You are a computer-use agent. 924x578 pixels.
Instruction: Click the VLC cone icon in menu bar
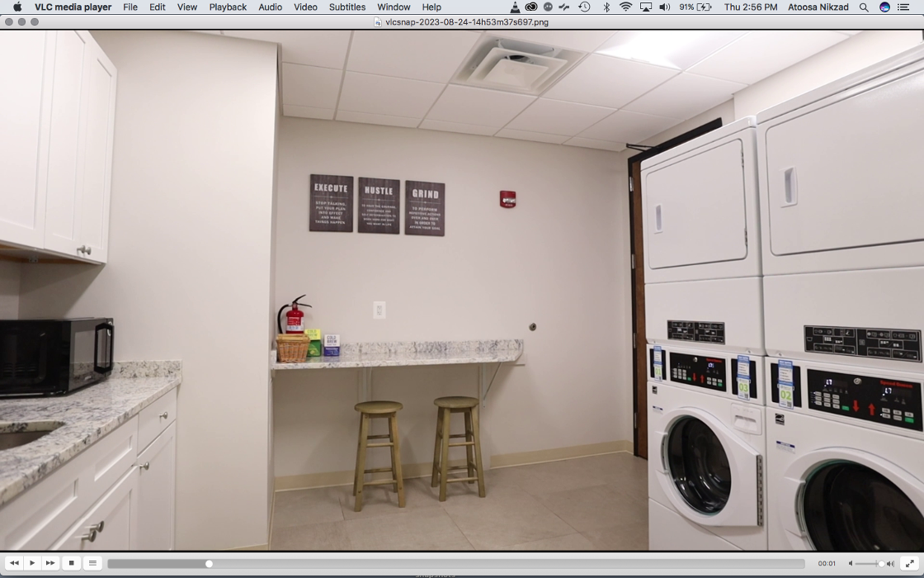pos(515,7)
